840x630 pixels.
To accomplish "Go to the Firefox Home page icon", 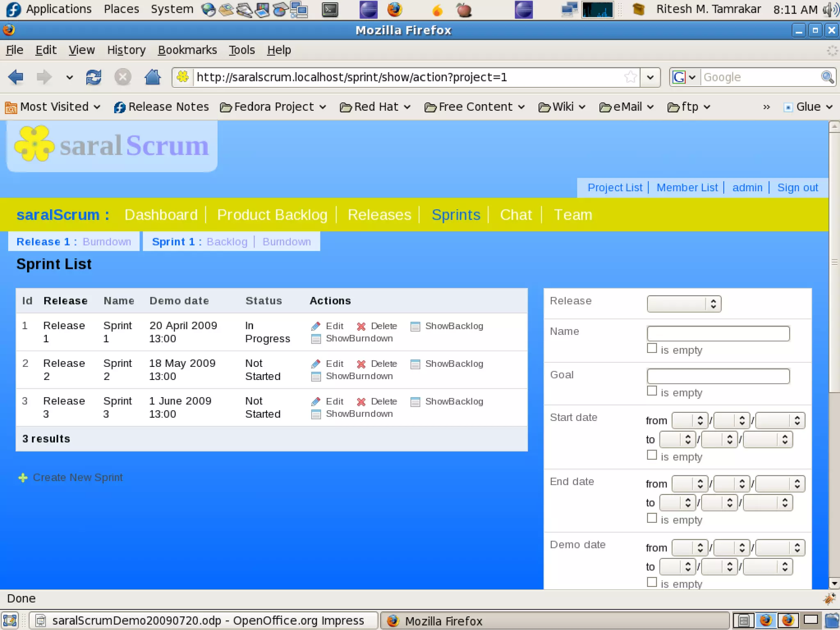I will [153, 77].
